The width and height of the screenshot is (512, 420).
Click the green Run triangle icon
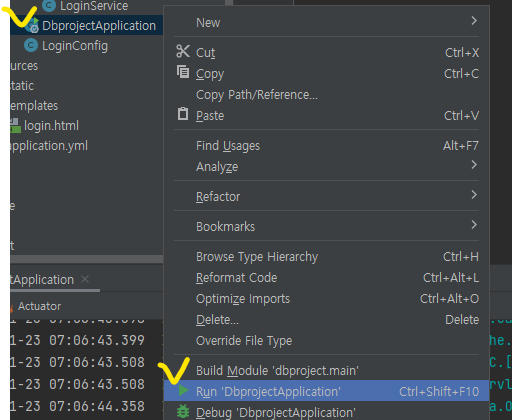tap(183, 390)
